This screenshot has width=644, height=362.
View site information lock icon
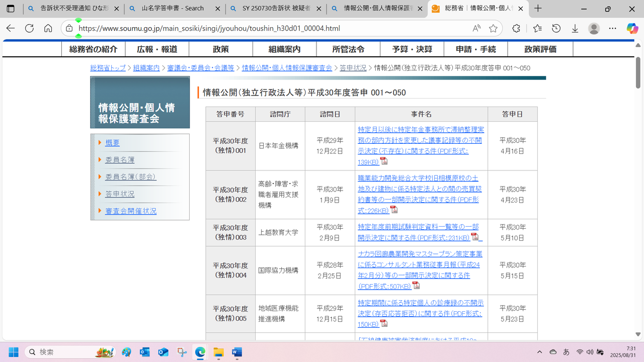pos(69,29)
